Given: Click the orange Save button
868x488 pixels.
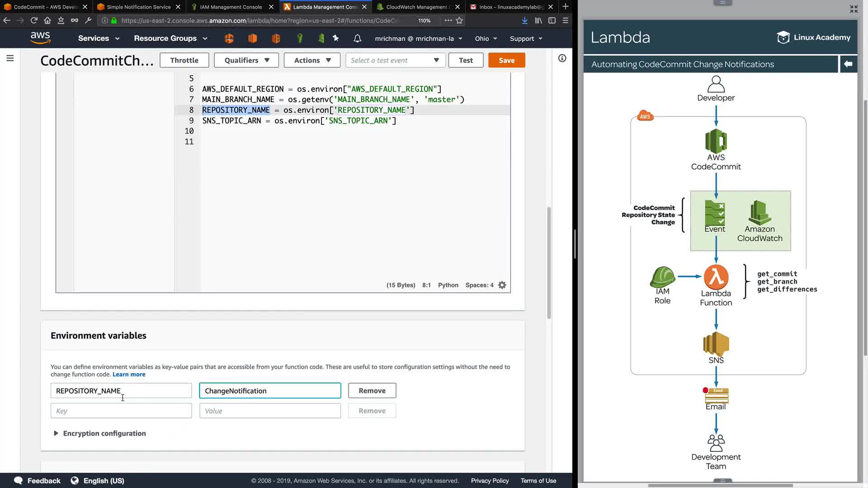Looking at the screenshot, I should 506,60.
